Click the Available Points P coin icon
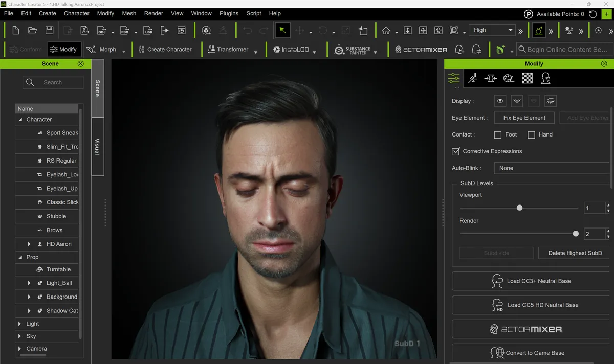Screen dimensions: 614x364 529,14
